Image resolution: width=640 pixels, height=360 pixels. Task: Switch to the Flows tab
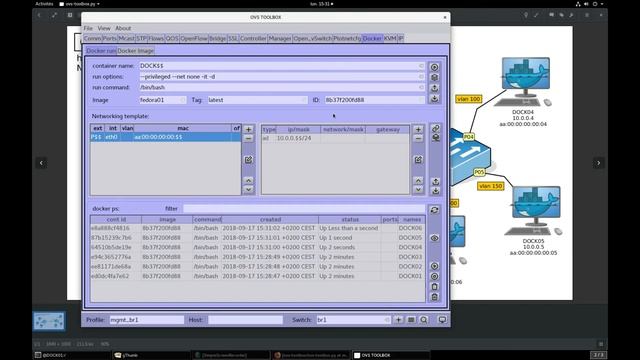click(156, 38)
